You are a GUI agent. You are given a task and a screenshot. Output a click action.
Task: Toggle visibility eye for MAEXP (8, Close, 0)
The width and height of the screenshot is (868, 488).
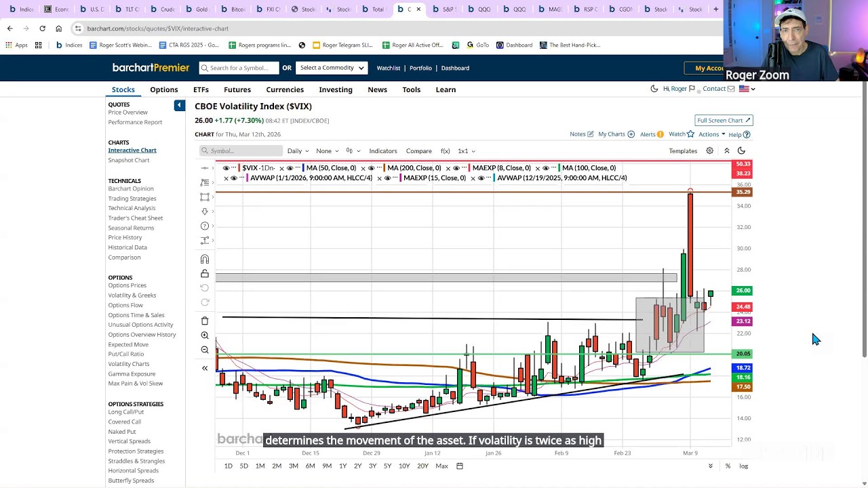pos(456,168)
